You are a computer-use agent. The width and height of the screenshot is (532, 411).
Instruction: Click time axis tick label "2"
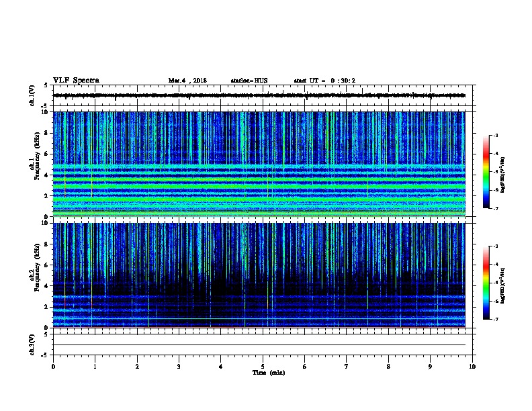pyautogui.click(x=137, y=367)
